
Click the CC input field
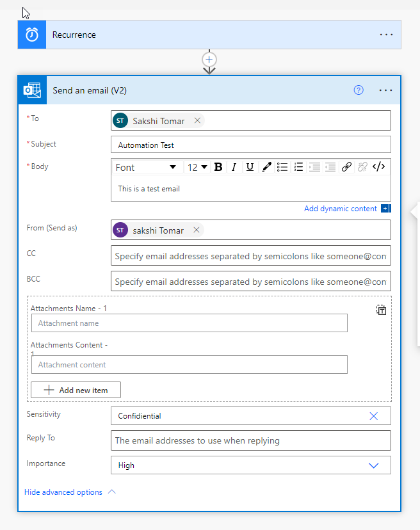[251, 256]
